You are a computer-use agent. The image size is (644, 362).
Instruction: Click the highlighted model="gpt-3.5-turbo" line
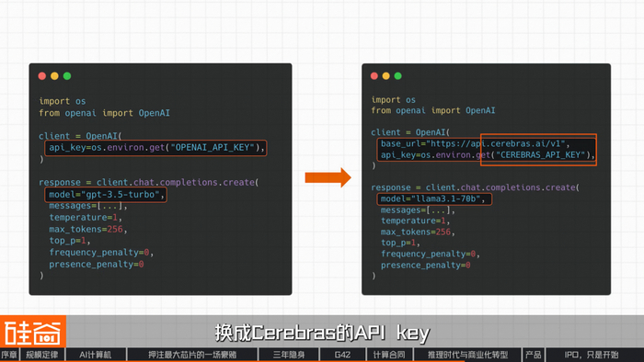(106, 195)
